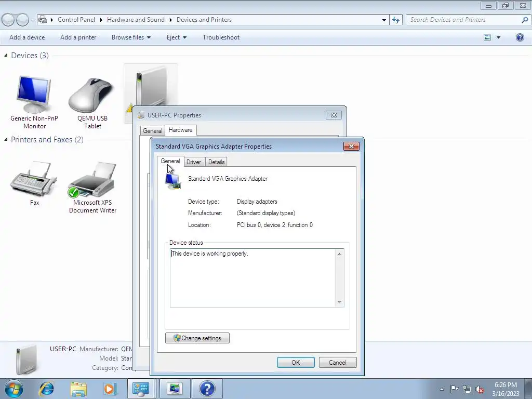Click the Action Center flag tray icon
This screenshot has width=532, height=399.
pyautogui.click(x=454, y=389)
